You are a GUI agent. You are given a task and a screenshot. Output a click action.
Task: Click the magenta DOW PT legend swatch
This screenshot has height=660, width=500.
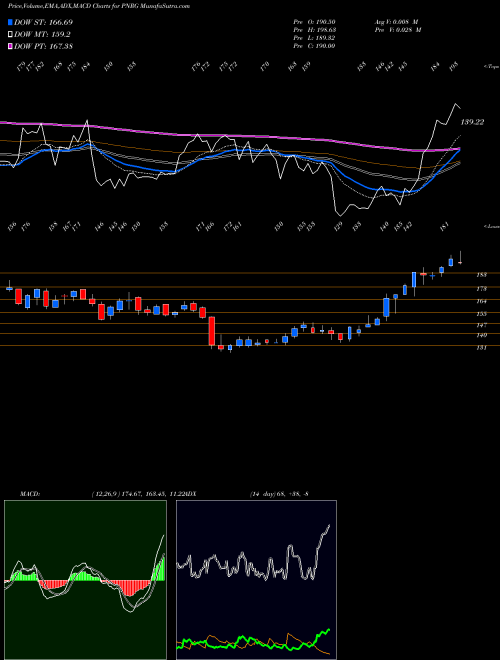[10, 46]
